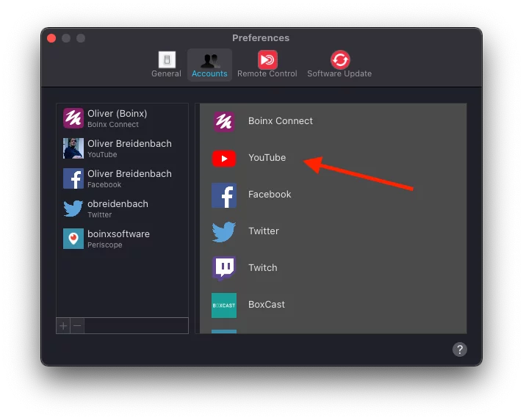
Task: Choose Twitch in the service list
Action: [x=262, y=268]
